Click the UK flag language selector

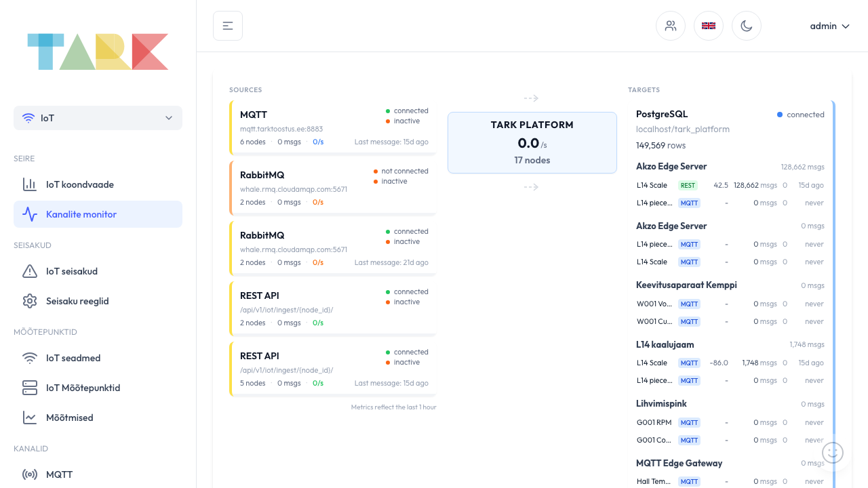(709, 26)
